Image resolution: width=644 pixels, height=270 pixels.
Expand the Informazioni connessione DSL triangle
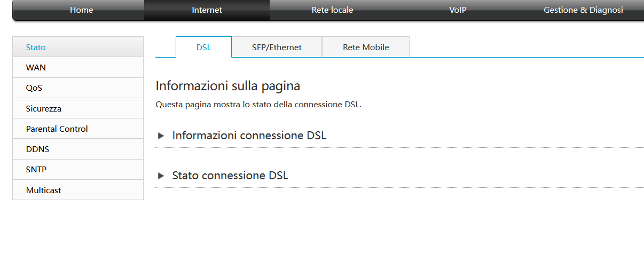point(161,136)
